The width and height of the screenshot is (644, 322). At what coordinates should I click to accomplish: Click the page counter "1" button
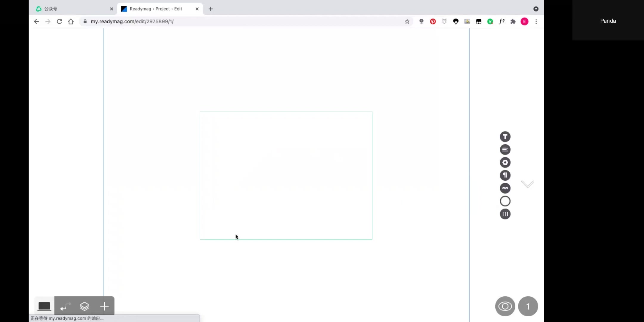pyautogui.click(x=528, y=306)
